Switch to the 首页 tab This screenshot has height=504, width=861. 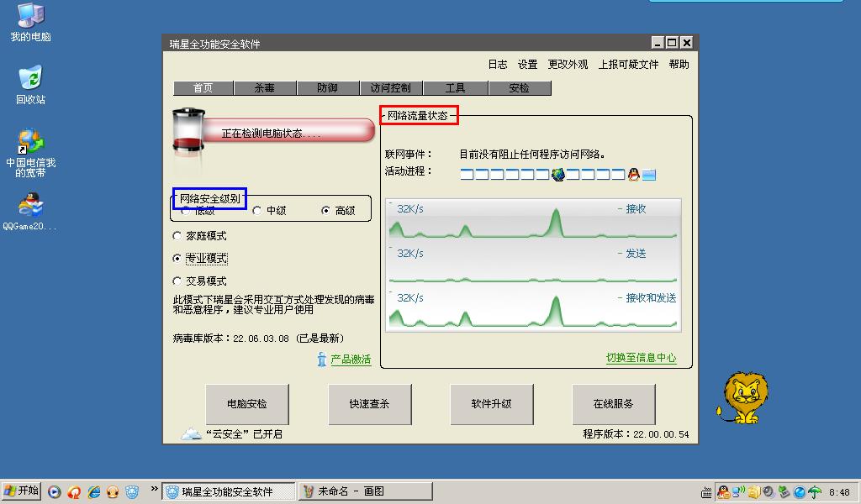[x=203, y=87]
